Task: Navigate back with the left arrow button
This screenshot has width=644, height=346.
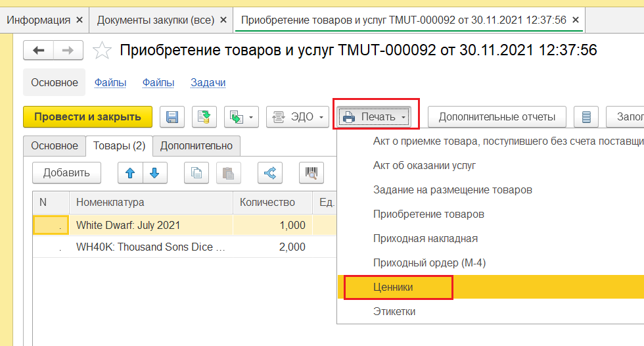Action: click(x=39, y=50)
